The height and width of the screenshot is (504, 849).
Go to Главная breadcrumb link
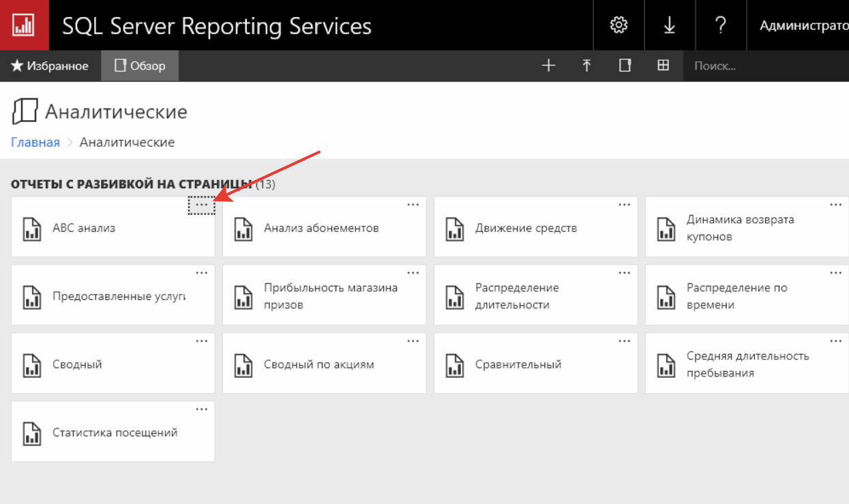click(x=35, y=143)
